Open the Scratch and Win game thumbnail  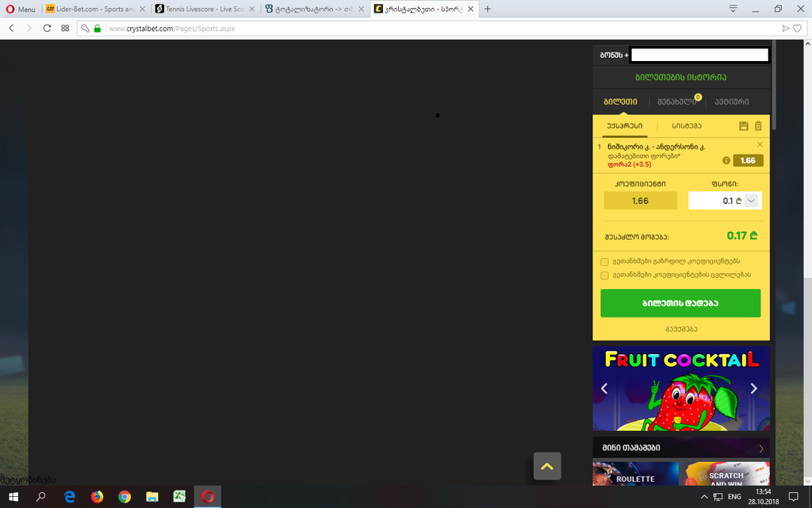[727, 474]
